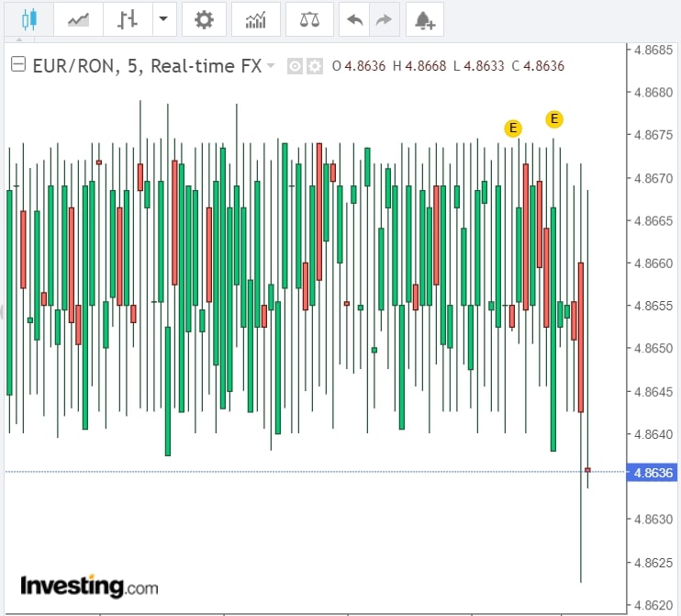
Task: Open the indicators panel
Action: [x=256, y=18]
